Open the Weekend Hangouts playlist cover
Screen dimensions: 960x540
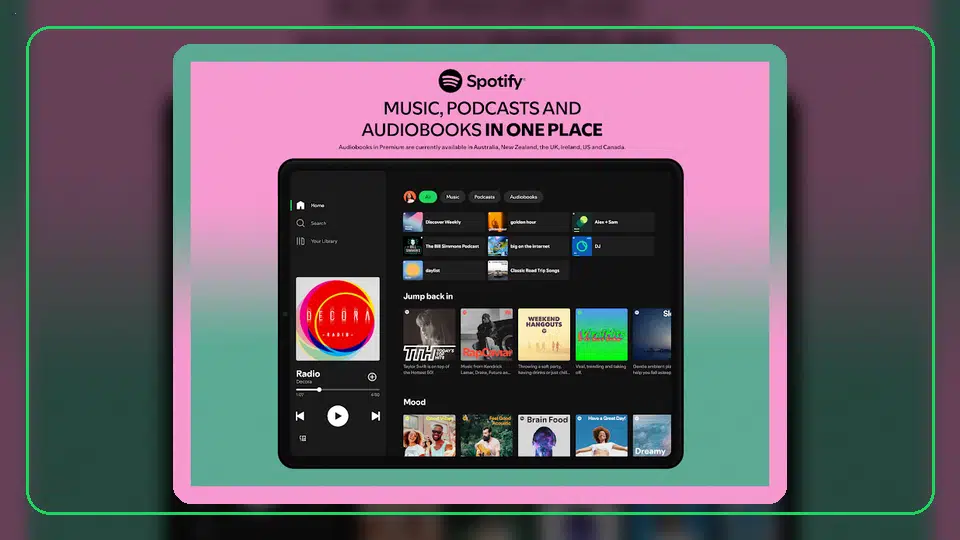[x=544, y=334]
